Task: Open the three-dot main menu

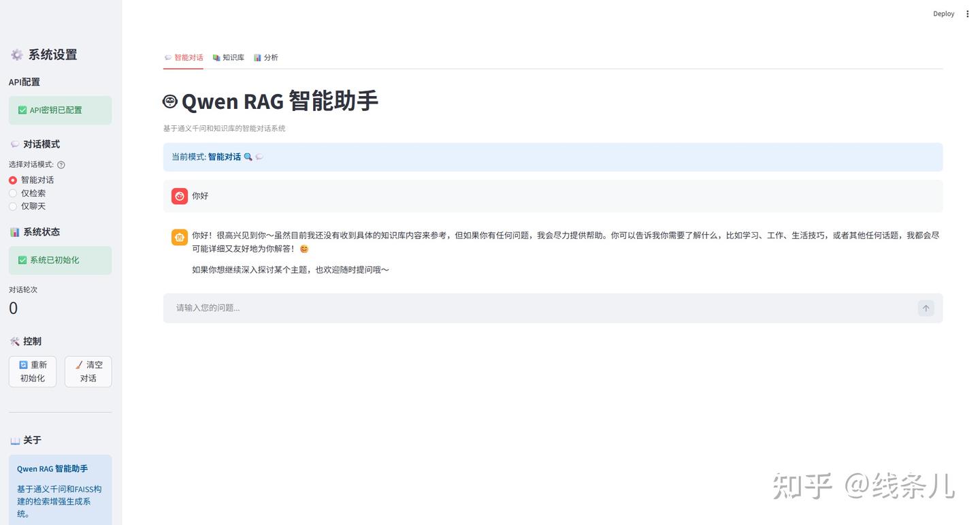Action: coord(967,14)
